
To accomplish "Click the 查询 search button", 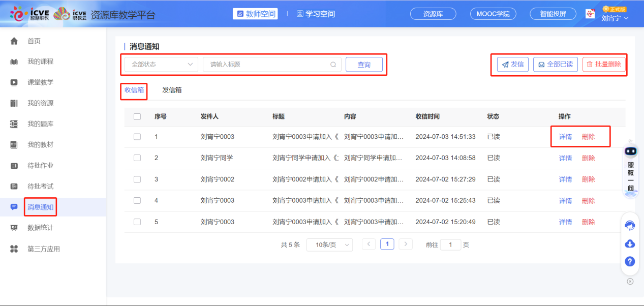I will click(364, 64).
